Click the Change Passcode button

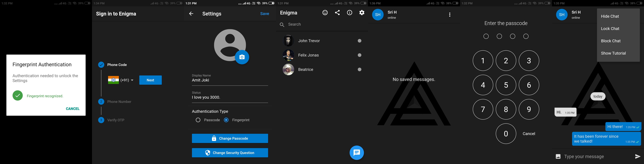pos(230,138)
